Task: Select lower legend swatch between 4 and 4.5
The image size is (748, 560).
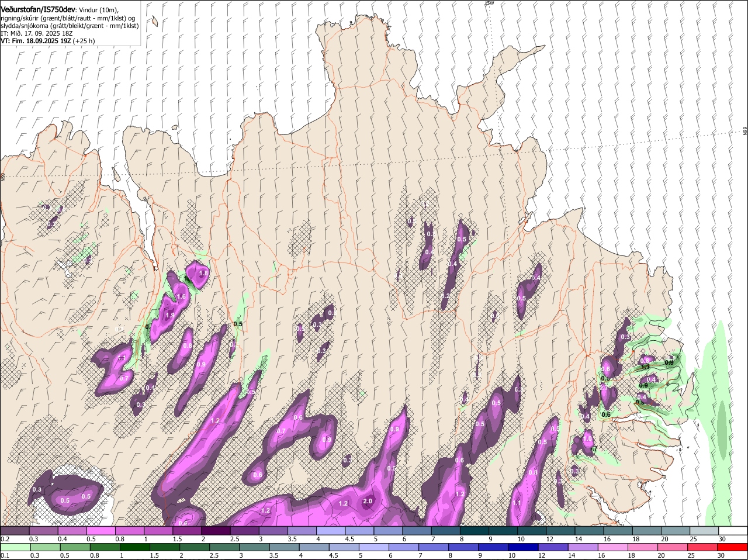Action: tap(314, 547)
